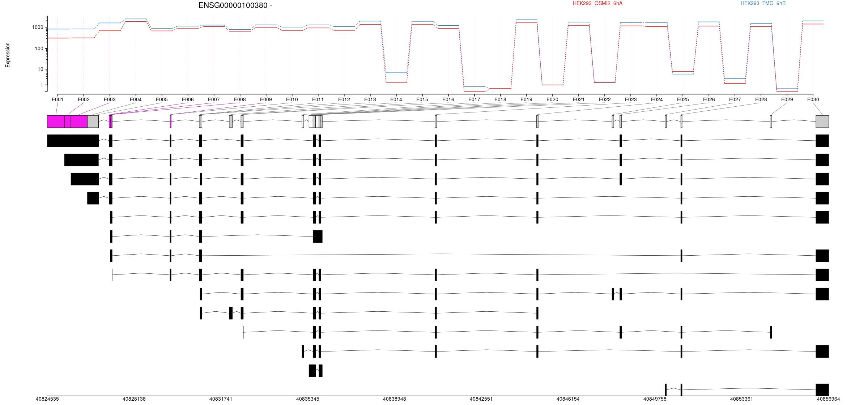
Task: Click the first transcript's longest black exon block
Action: pyautogui.click(x=73, y=141)
